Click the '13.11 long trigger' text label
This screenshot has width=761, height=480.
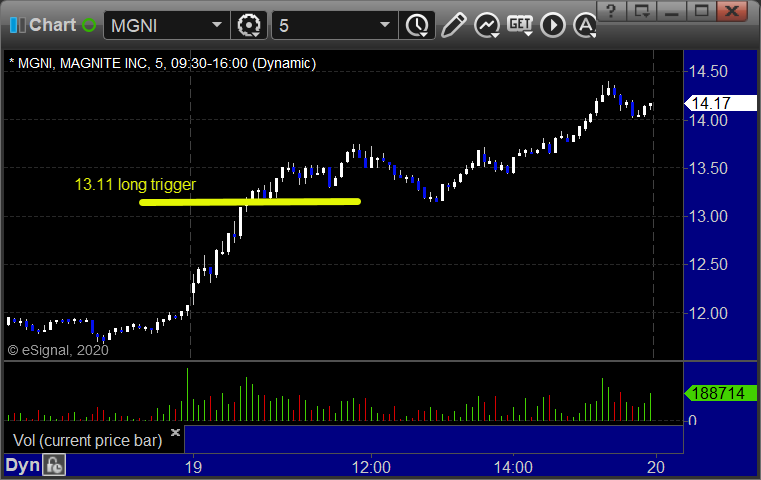135,184
